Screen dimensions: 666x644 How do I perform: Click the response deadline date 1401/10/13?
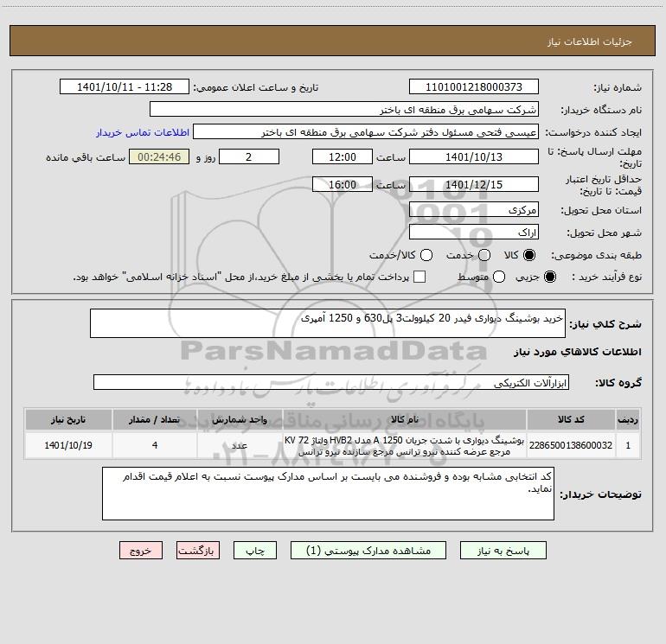(x=474, y=157)
